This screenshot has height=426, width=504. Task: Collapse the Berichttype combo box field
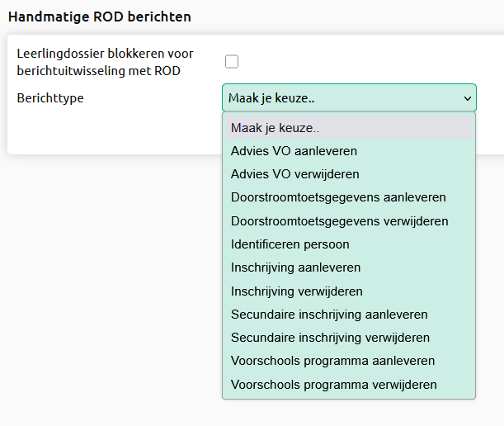tap(349, 97)
